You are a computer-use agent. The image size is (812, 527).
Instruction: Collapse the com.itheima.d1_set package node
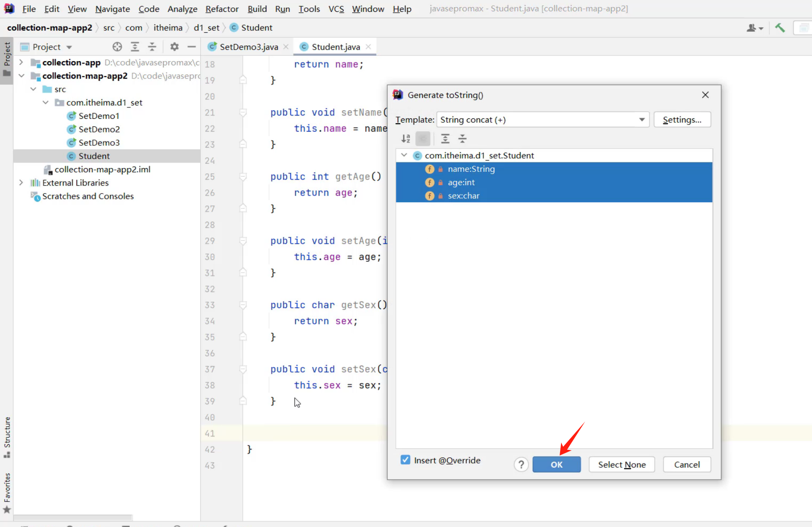(x=45, y=102)
